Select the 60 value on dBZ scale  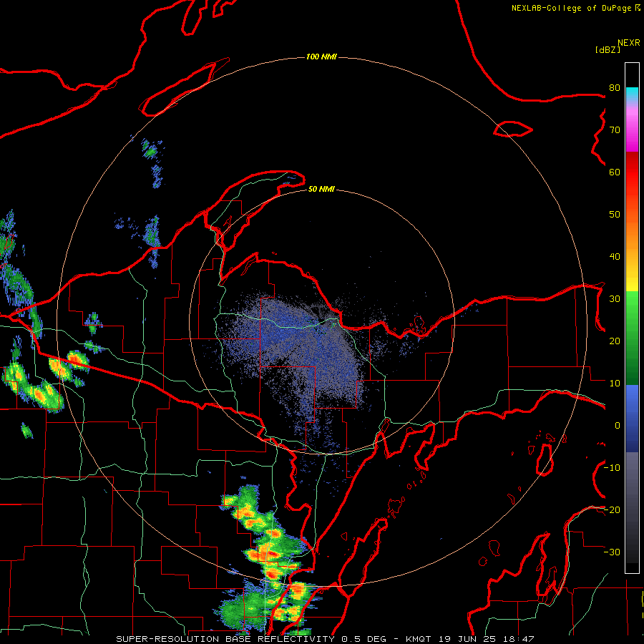click(615, 172)
